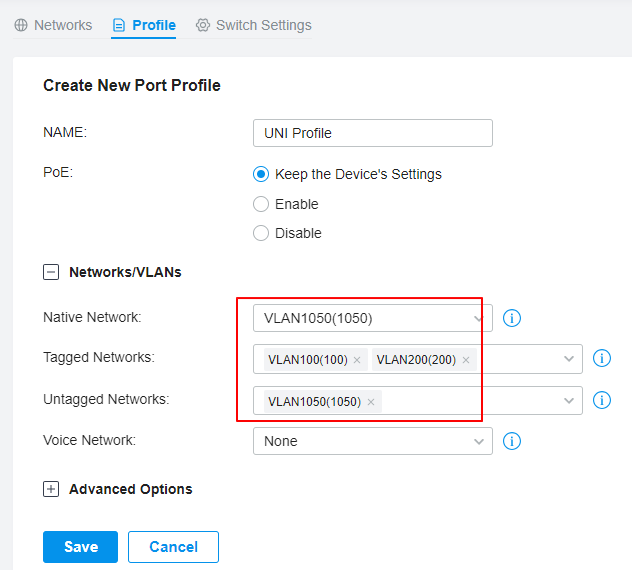This screenshot has height=570, width=632.
Task: Click the Voice Network info icon
Action: 511,441
